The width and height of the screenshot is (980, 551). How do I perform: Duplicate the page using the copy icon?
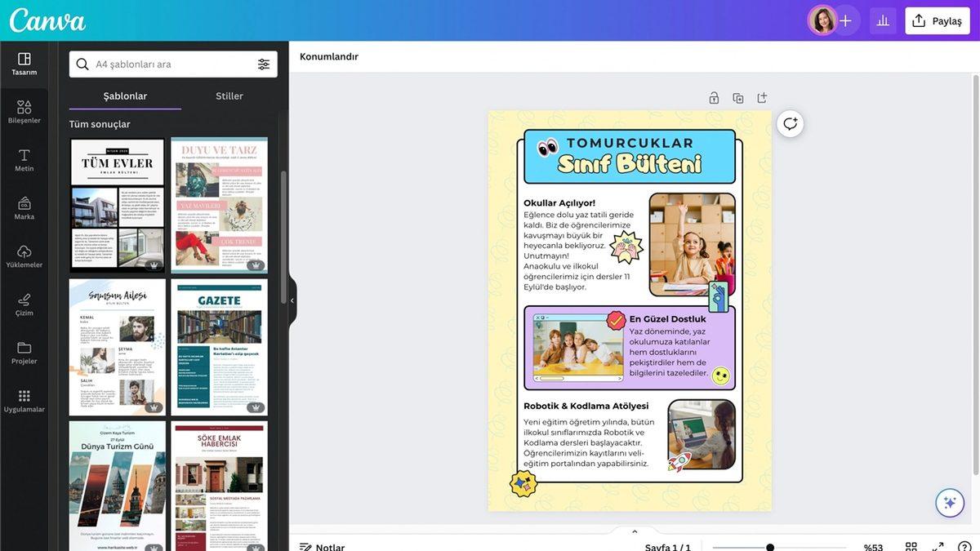click(737, 96)
